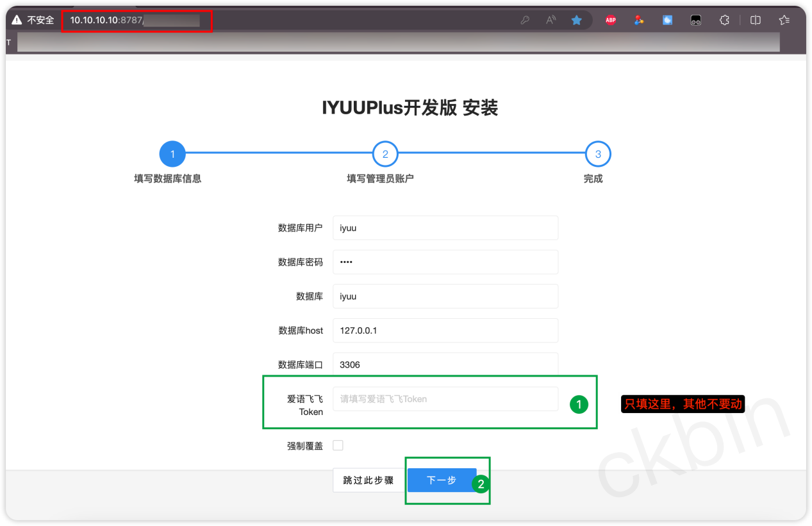Click the 爱语飞飞 Token label
The width and height of the screenshot is (812, 526).
pyautogui.click(x=305, y=405)
